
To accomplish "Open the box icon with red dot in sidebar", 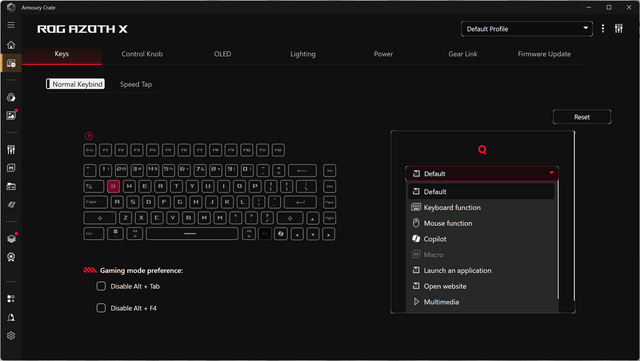I will [11, 238].
